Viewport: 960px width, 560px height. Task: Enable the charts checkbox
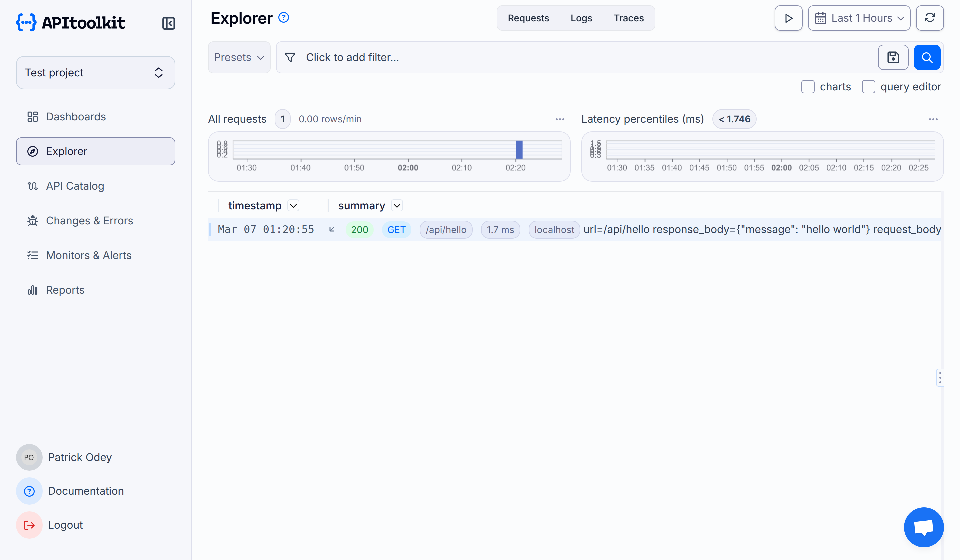(x=808, y=87)
